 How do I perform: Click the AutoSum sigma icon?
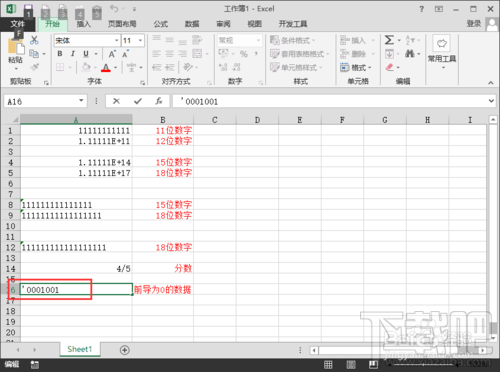tap(389, 40)
